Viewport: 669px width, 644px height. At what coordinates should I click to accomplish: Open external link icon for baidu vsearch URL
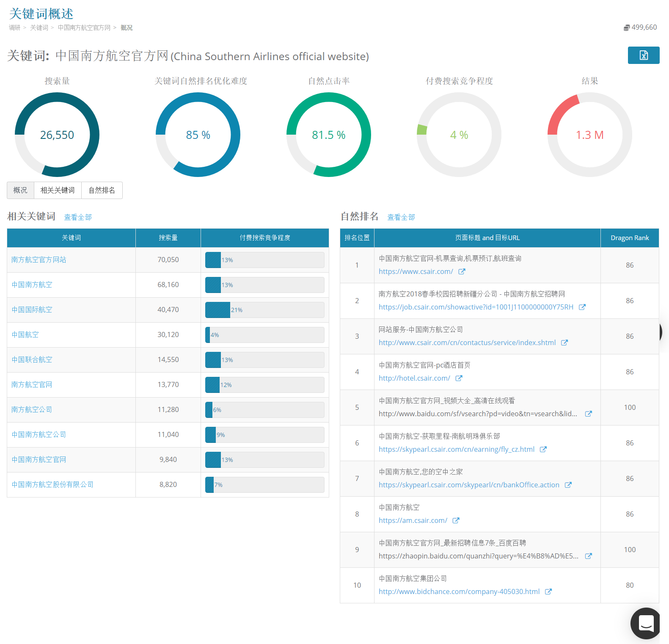click(588, 414)
